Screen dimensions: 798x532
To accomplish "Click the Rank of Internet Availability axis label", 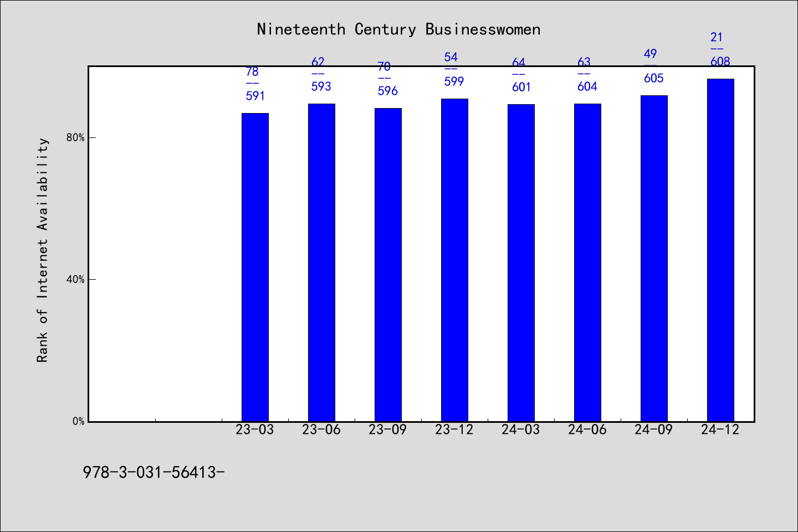I will 43,250.
